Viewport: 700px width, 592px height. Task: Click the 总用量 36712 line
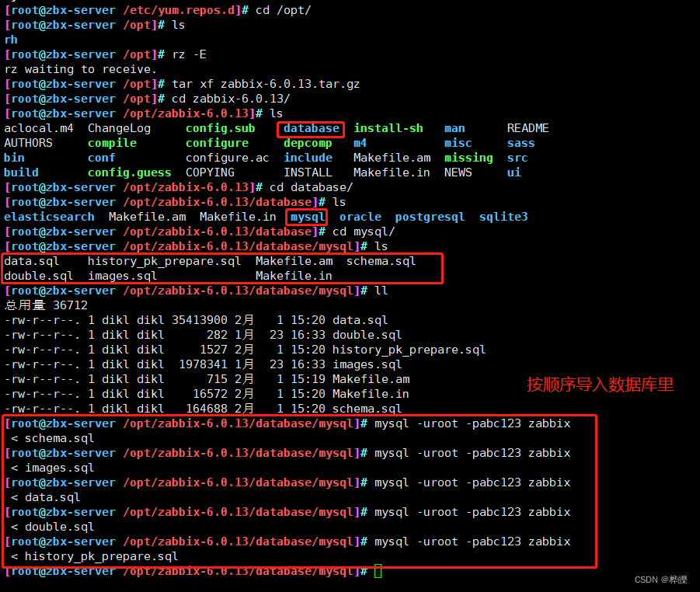click(x=46, y=305)
